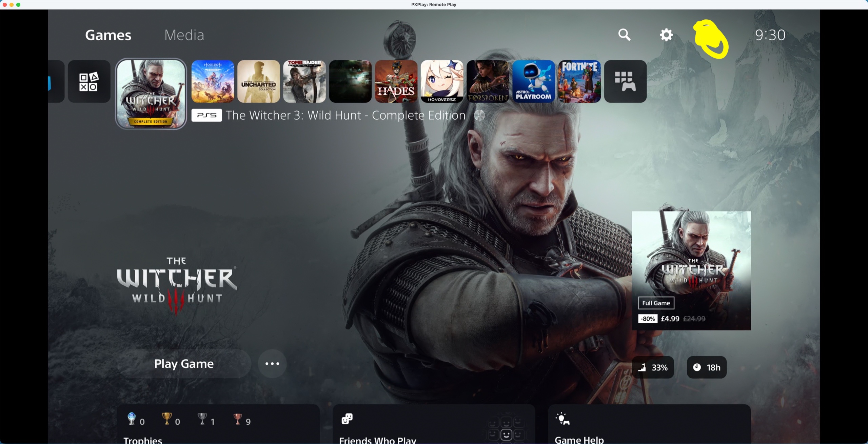Image resolution: width=868 pixels, height=444 pixels.
Task: Open the Forspoken game tile
Action: pyautogui.click(x=488, y=81)
